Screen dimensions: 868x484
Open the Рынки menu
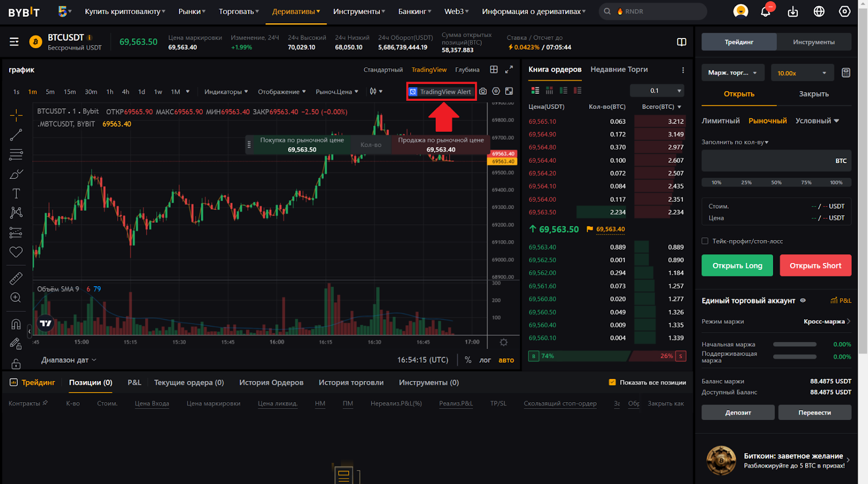click(192, 11)
